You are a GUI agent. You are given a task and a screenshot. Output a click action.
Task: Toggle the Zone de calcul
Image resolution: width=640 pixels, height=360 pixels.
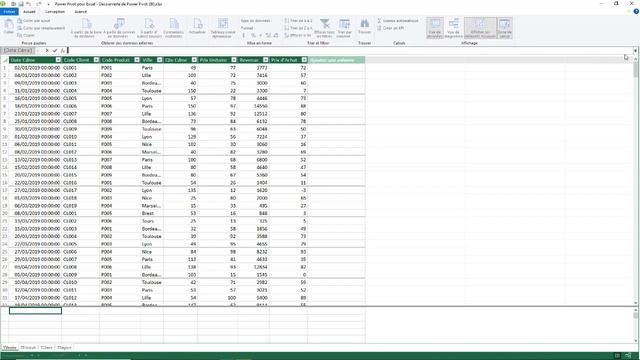pyautogui.click(x=504, y=28)
